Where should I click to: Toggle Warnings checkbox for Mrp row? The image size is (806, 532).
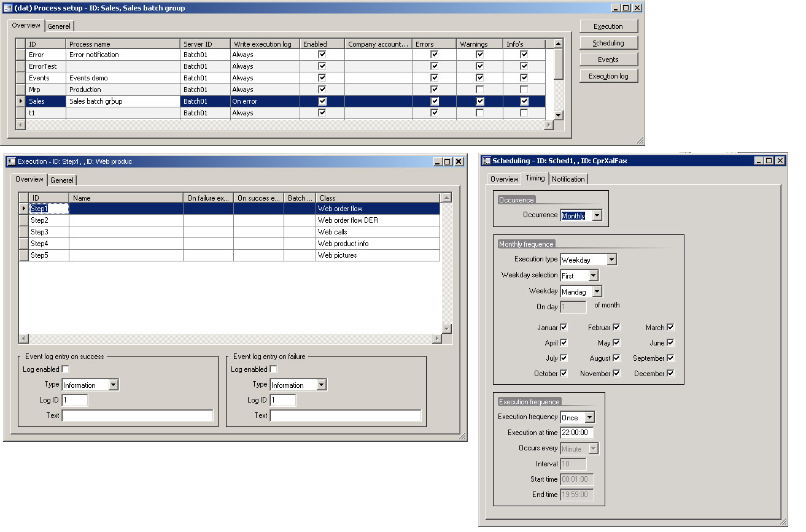pos(479,90)
